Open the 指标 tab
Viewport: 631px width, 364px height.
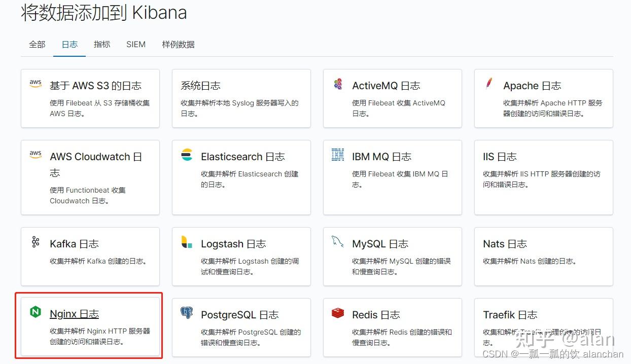(x=102, y=45)
